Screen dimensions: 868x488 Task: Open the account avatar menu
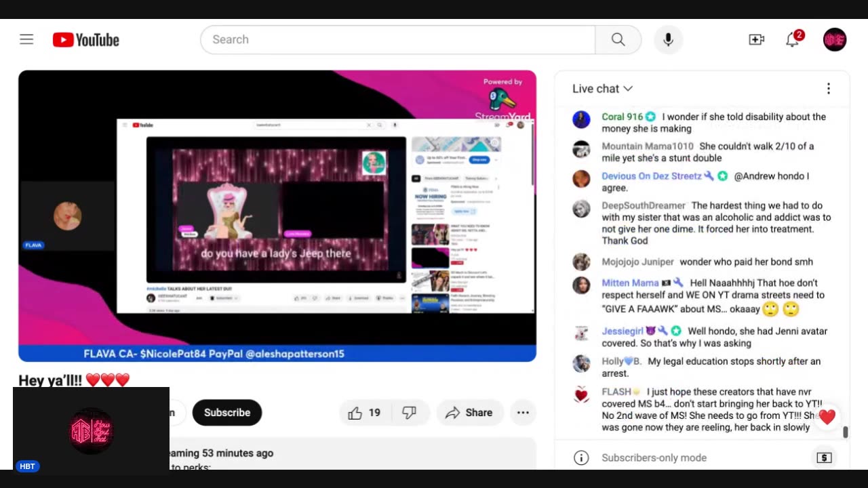835,39
